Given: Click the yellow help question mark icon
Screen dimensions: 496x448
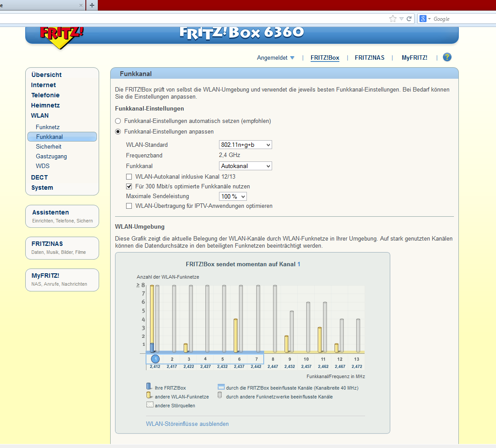Looking at the screenshot, I should pos(447,57).
